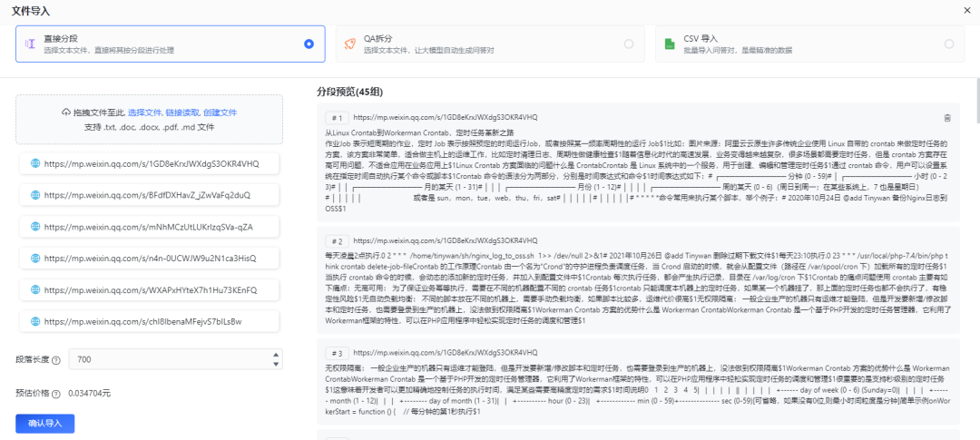Image resolution: width=980 pixels, height=440 pixels.
Task: Click the help icon next to 预估价格
Action: [x=56, y=394]
